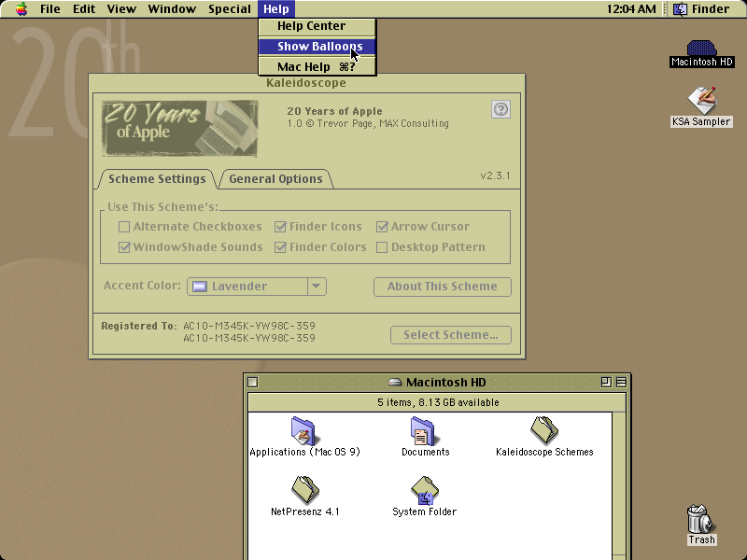Viewport: 747px width, 560px height.
Task: Open the Accent Color Lavender dropdown
Action: coord(256,287)
